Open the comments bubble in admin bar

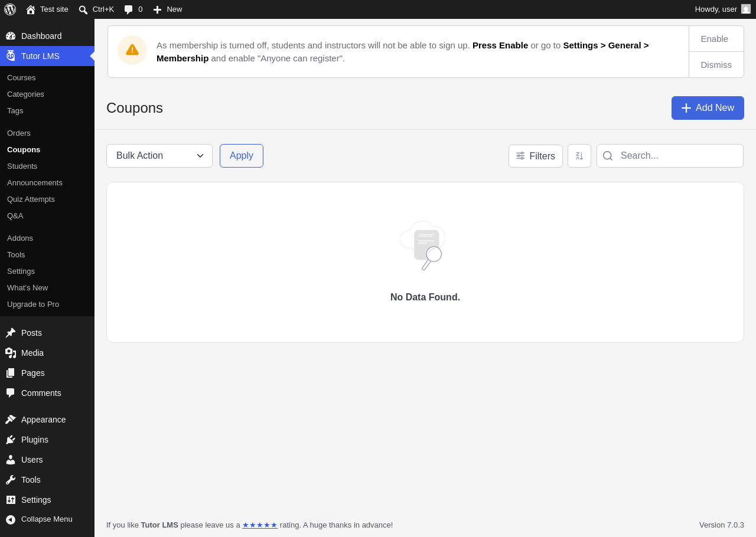click(x=129, y=9)
